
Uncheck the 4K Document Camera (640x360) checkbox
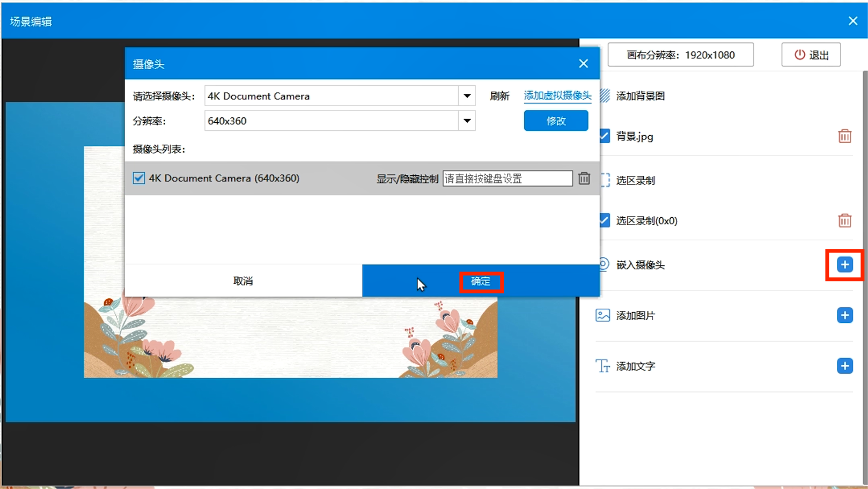click(x=138, y=178)
